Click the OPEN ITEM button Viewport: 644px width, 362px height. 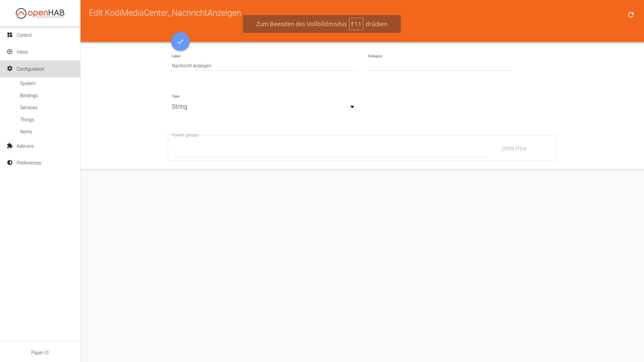(x=514, y=148)
